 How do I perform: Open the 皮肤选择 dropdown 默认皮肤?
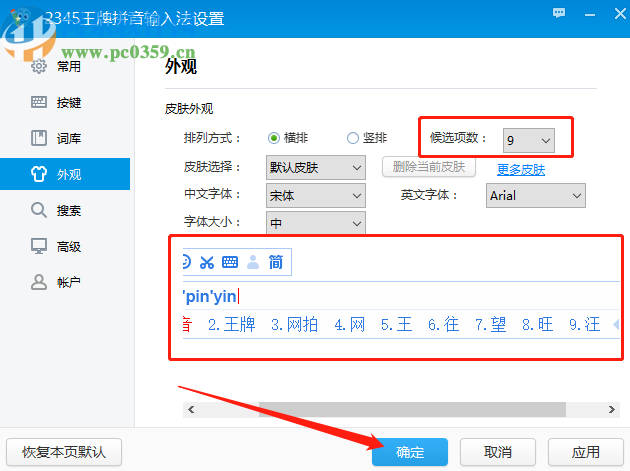tap(316, 167)
